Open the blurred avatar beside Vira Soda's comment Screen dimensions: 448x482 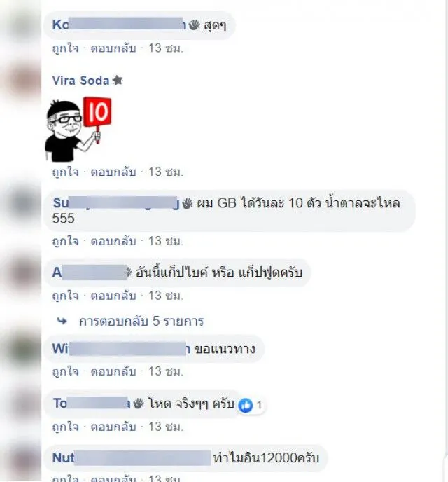pyautogui.click(x=22, y=80)
